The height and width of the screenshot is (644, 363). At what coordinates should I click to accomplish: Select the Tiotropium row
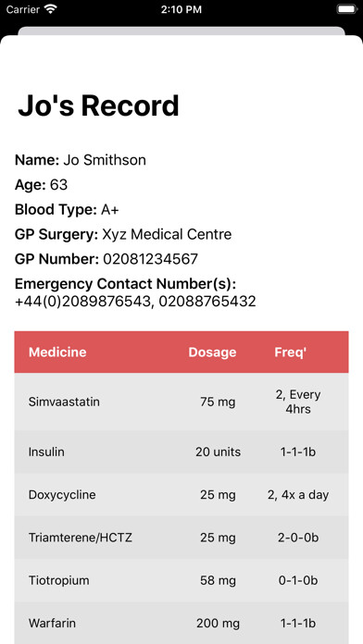coord(181,580)
